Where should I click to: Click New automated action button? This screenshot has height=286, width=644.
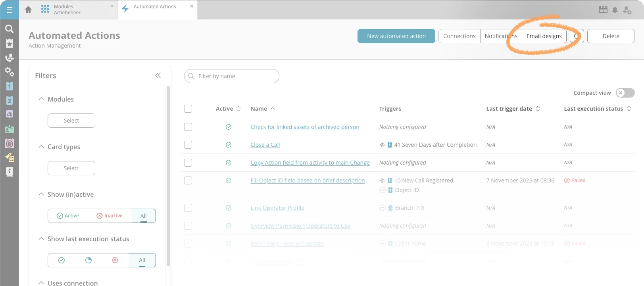click(396, 36)
